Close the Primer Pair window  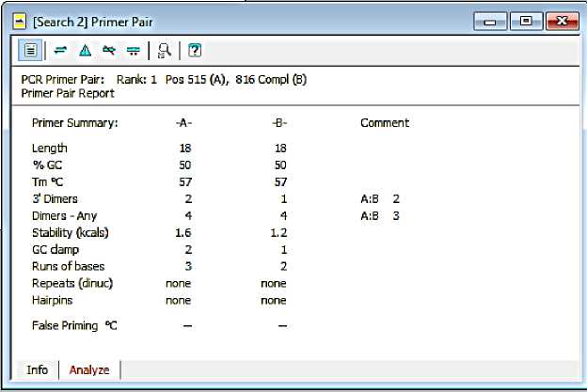[x=560, y=20]
